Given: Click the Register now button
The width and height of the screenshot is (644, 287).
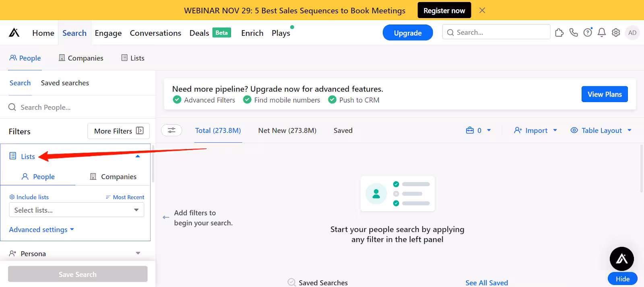Looking at the screenshot, I should point(444,10).
